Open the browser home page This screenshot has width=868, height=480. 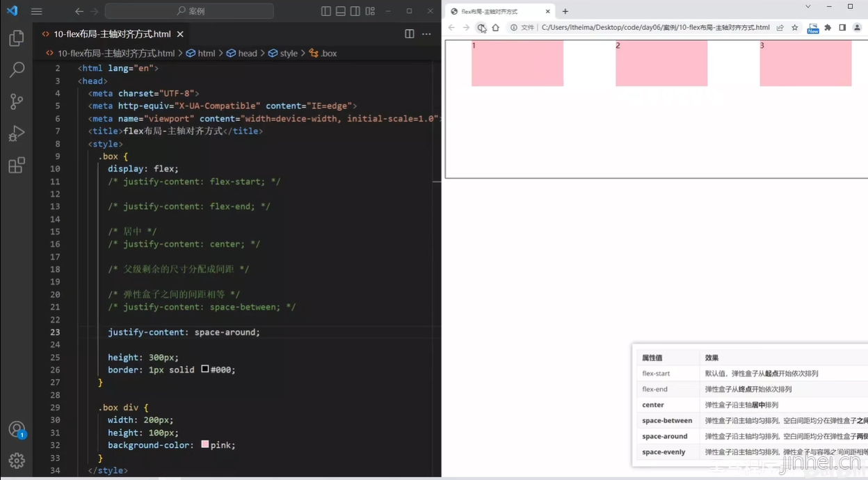[495, 28]
